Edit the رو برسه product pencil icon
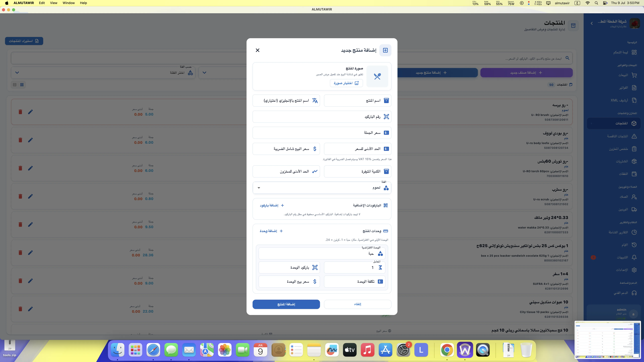 pyautogui.click(x=30, y=112)
